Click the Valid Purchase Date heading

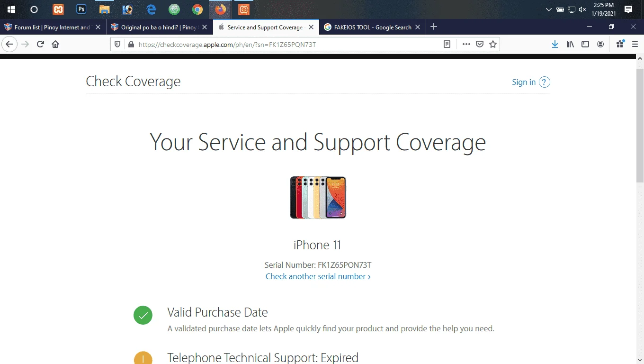(x=217, y=312)
